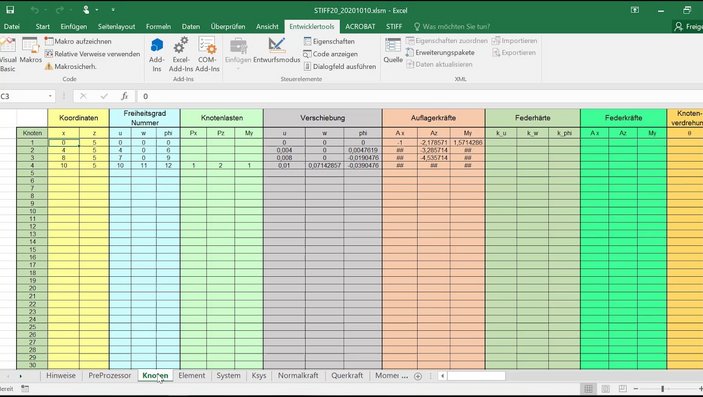Open the Formeln ribbon tab
The image size is (703, 397).
pos(158,26)
